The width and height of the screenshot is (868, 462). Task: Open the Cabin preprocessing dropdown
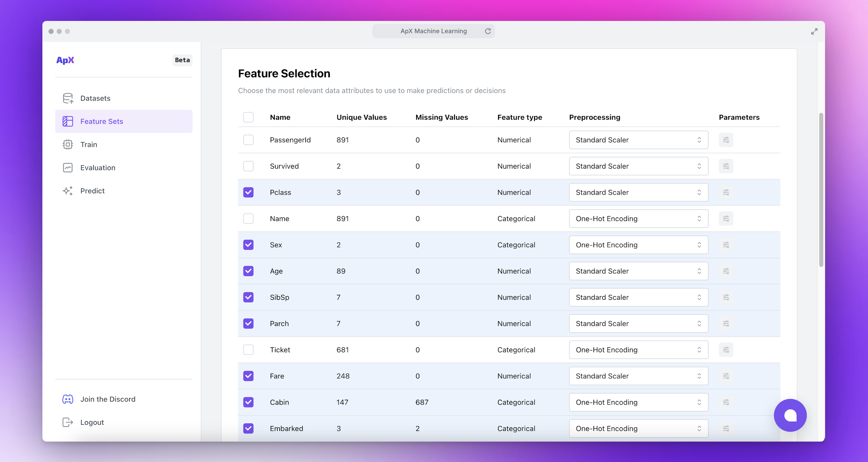[638, 402]
